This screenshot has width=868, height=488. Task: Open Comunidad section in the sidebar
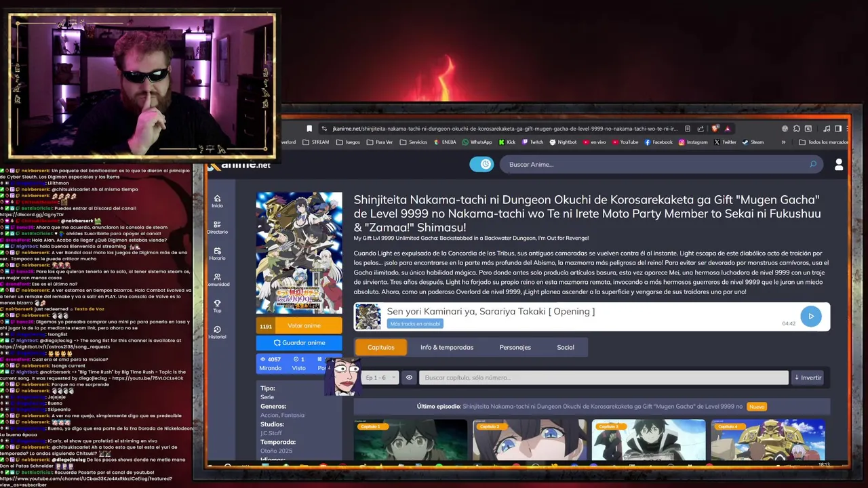coord(217,280)
